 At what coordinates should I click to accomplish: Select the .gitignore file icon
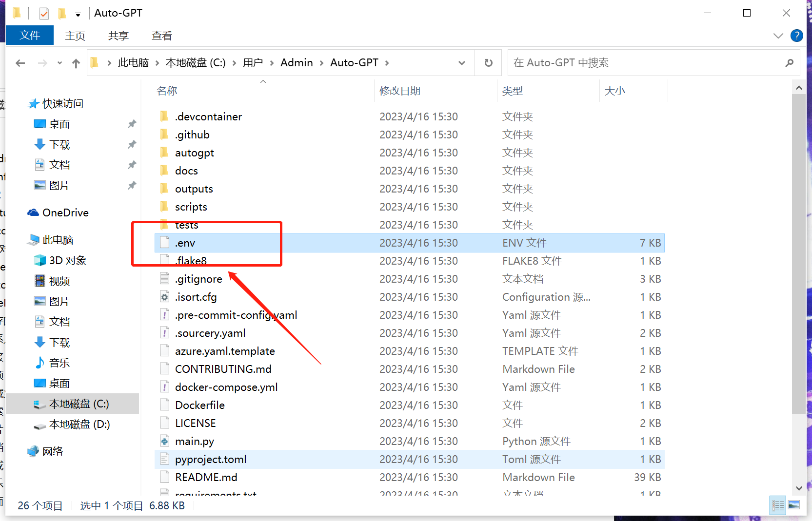165,279
